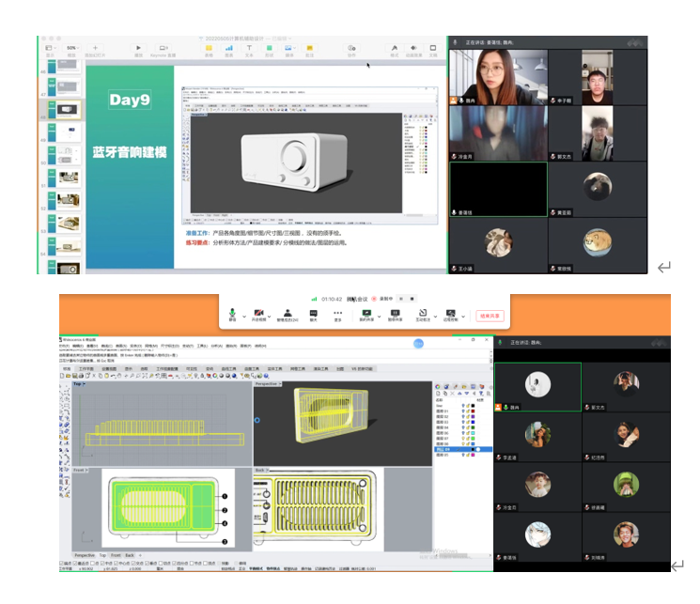This screenshot has width=700, height=604.
Task: Stop the meeting recording
Action: pos(412,299)
